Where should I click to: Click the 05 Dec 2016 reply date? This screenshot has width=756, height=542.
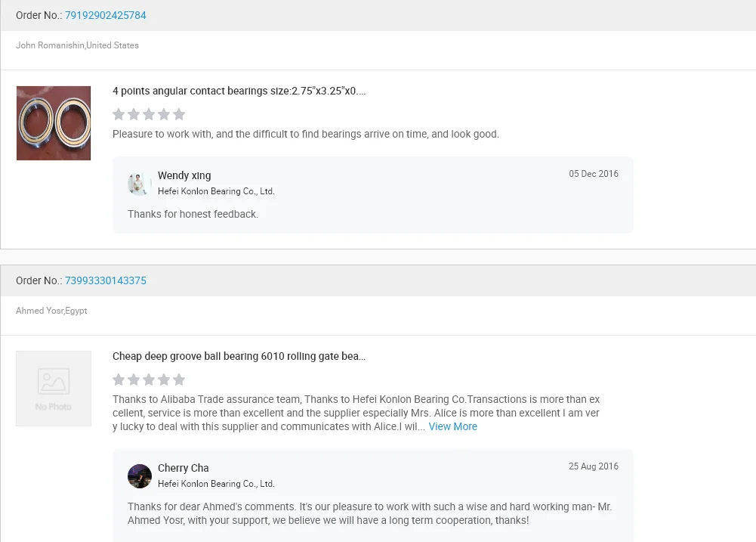point(593,174)
